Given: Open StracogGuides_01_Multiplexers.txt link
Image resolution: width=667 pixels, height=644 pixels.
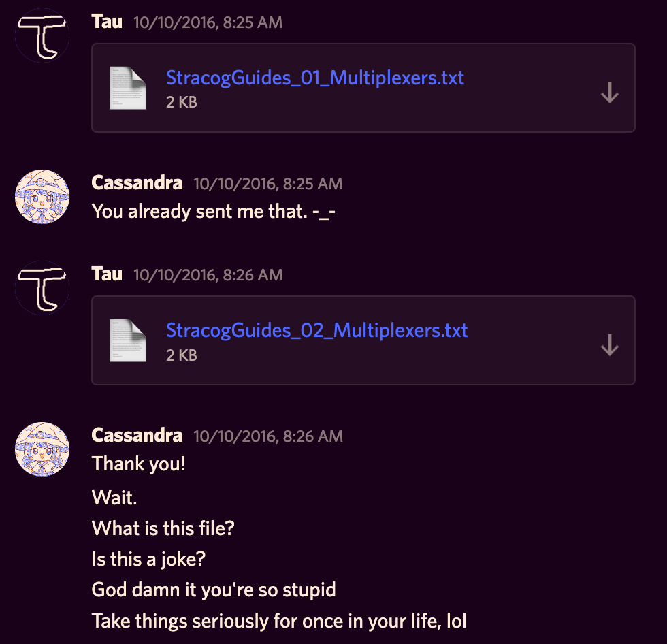Looking at the screenshot, I should click(x=315, y=78).
